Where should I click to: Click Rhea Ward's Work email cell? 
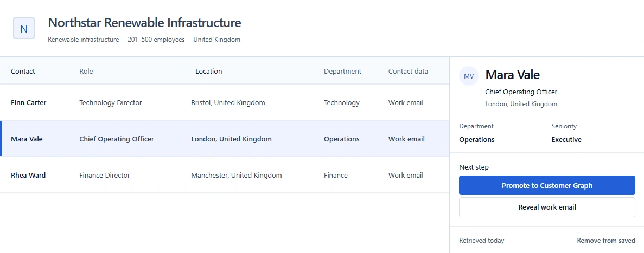click(x=406, y=175)
